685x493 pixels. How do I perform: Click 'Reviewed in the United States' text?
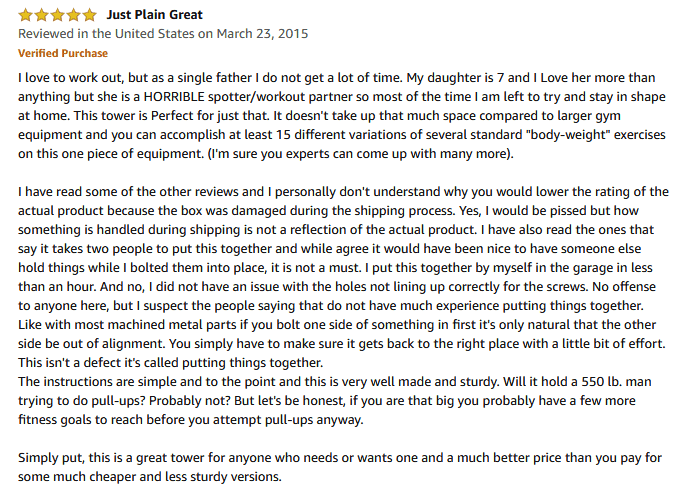[x=106, y=34]
